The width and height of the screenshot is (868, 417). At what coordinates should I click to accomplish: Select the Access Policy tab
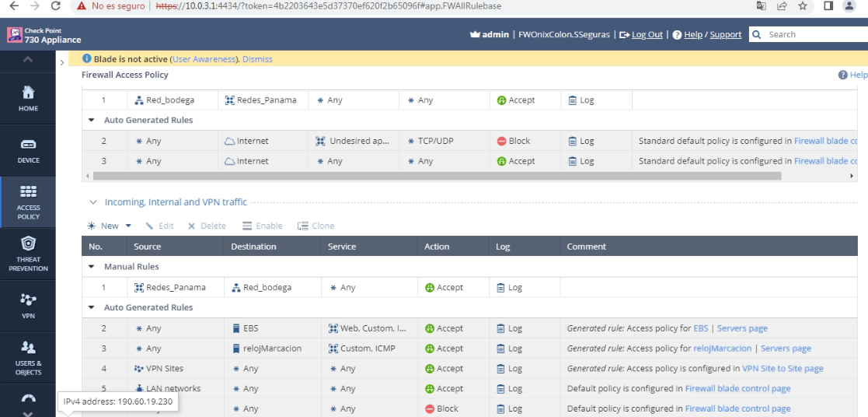tap(28, 201)
